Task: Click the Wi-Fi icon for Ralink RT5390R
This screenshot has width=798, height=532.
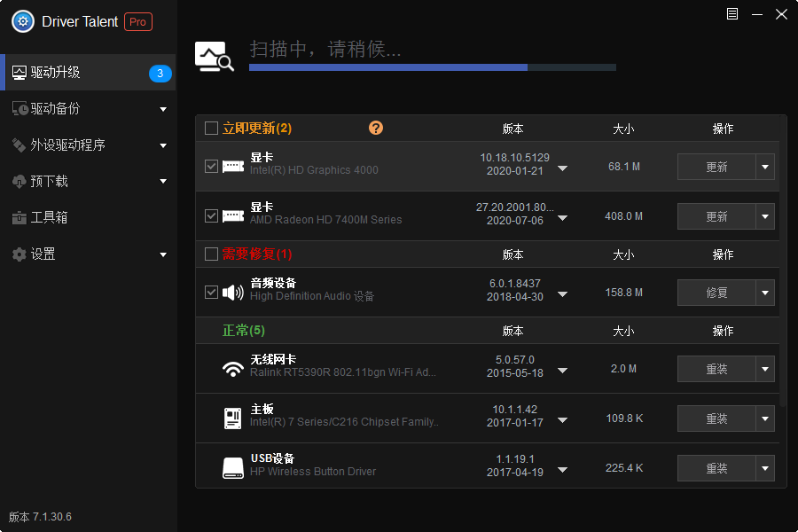Action: [x=233, y=369]
